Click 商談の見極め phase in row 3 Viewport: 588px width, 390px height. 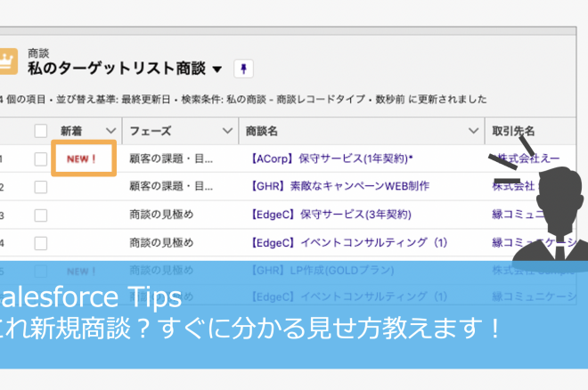coord(161,215)
